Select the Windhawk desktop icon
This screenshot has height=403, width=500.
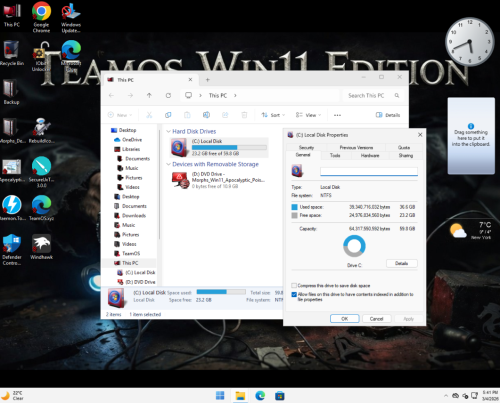[41, 247]
